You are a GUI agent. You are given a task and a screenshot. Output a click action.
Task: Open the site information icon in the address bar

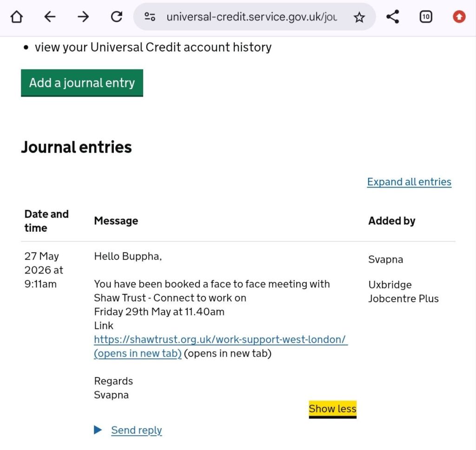pyautogui.click(x=150, y=17)
